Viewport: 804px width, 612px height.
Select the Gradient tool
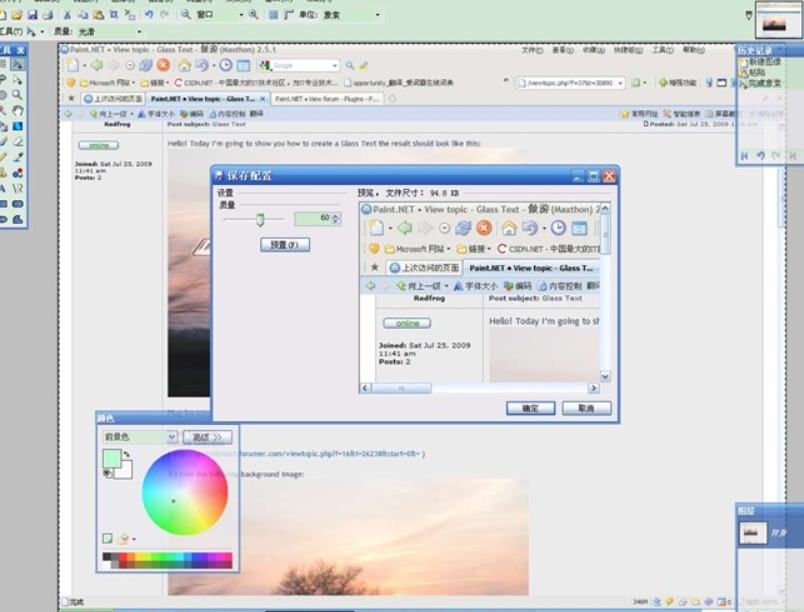coord(17,126)
